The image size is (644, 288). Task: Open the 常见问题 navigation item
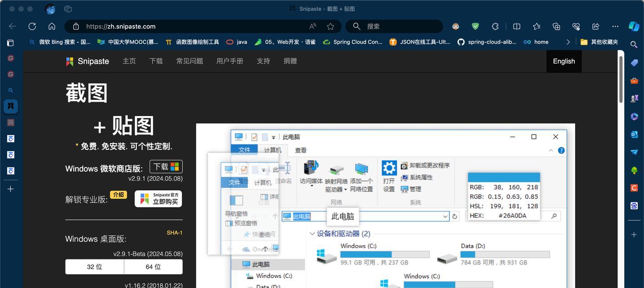189,61
